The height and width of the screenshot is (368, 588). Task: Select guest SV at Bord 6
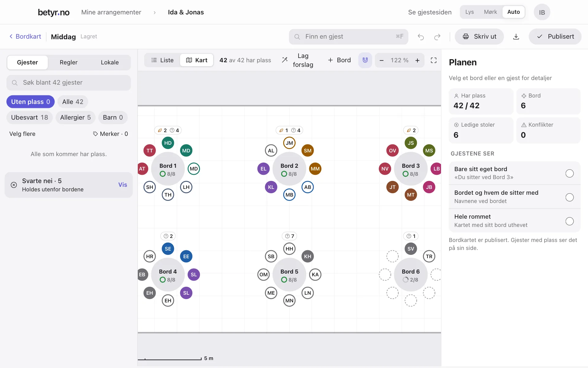[411, 249]
